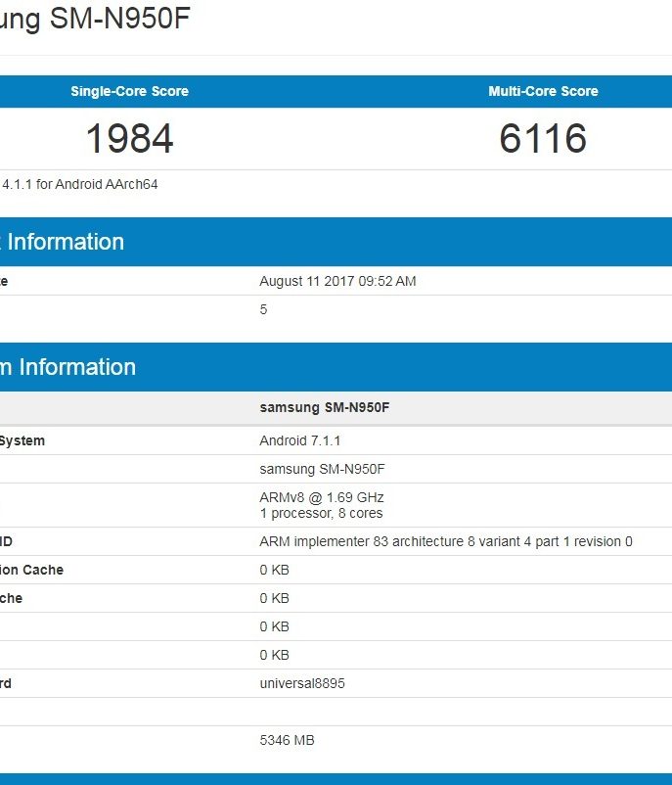
Task: Select the multi-core score value 6116
Action: coord(543,138)
